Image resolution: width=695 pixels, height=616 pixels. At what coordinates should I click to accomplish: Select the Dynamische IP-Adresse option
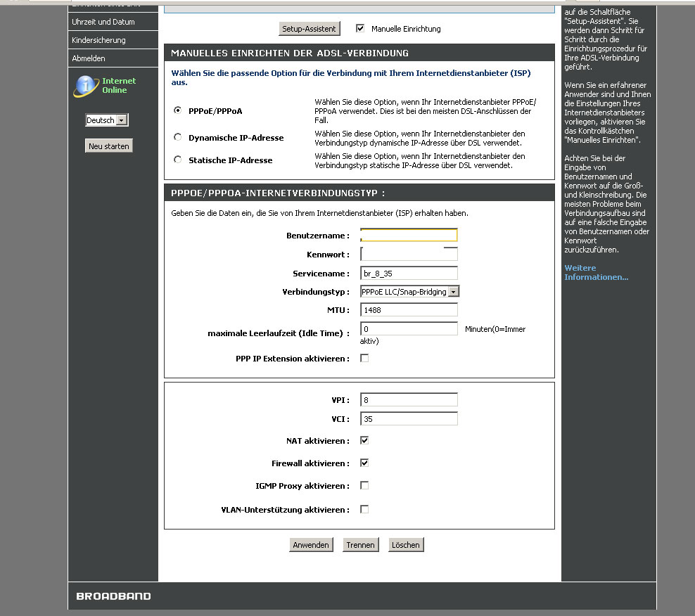[178, 137]
